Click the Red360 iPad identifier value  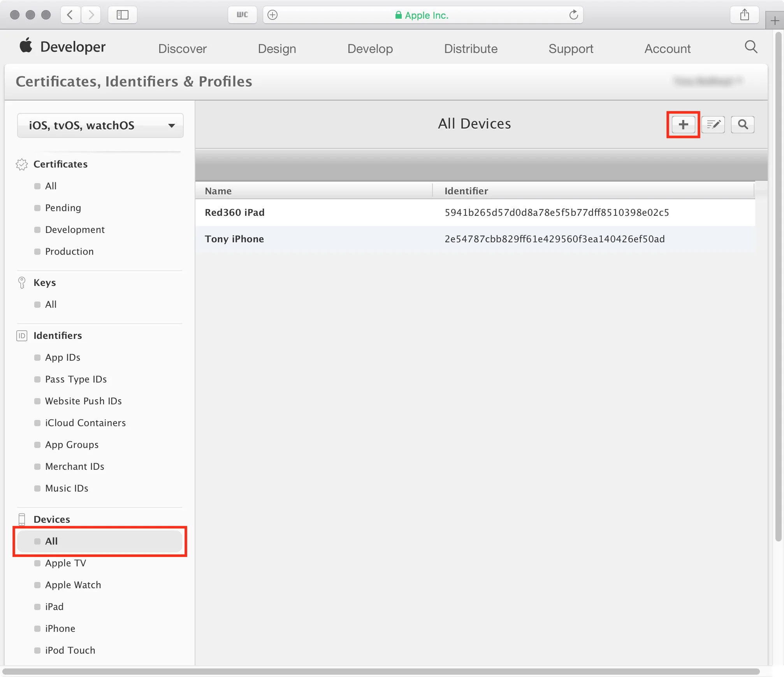pyautogui.click(x=557, y=212)
